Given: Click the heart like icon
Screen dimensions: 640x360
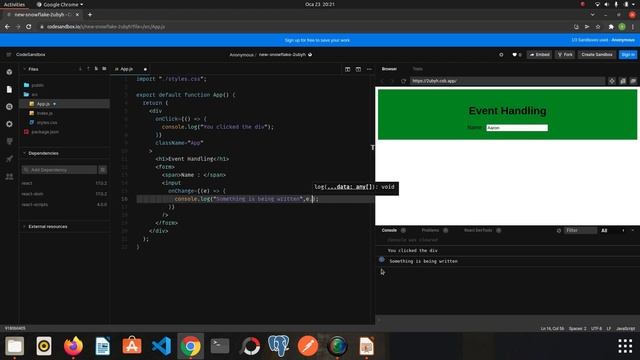Looking at the screenshot, I should click(514, 55).
